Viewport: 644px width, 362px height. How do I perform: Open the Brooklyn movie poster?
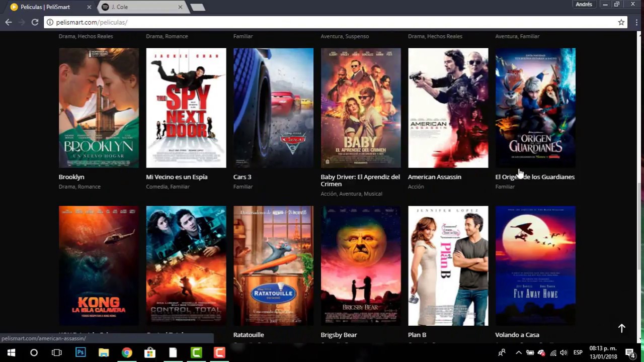(x=99, y=108)
